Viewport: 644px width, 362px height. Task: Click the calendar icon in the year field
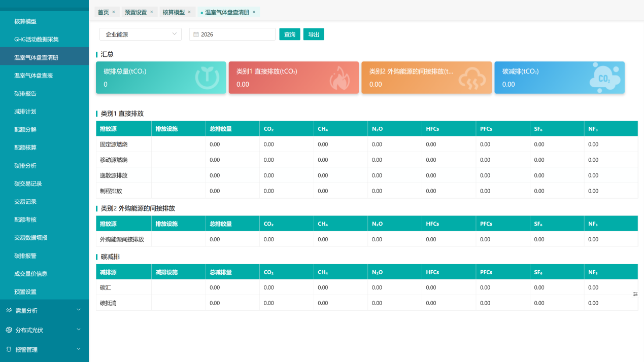(x=196, y=34)
